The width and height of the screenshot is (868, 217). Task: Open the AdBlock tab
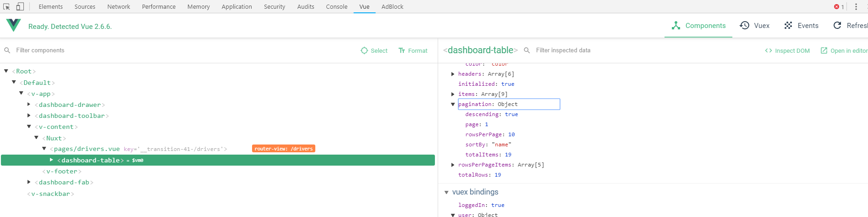[393, 6]
